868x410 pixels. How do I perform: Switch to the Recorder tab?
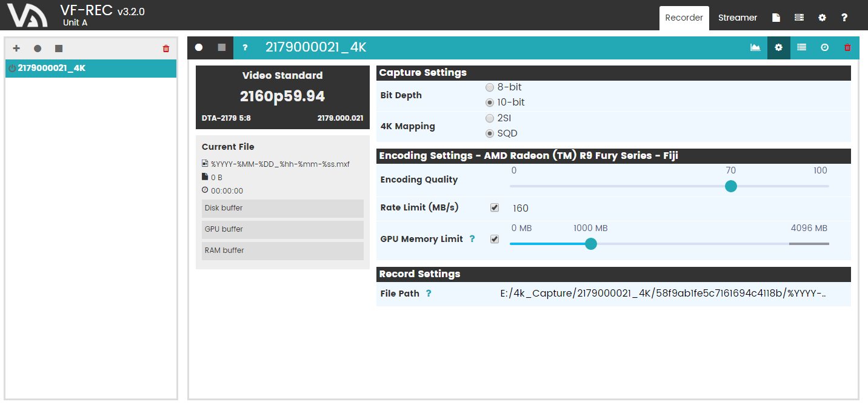pos(684,18)
